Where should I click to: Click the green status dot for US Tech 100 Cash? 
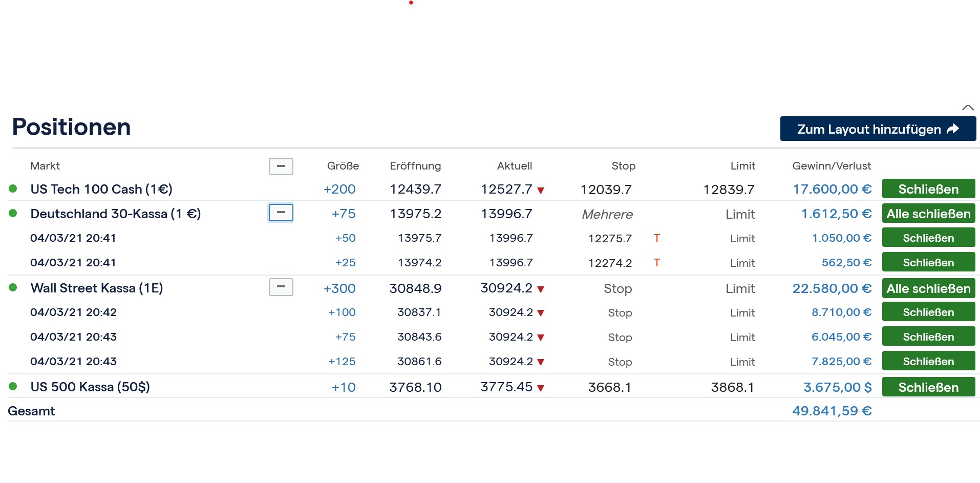point(12,188)
